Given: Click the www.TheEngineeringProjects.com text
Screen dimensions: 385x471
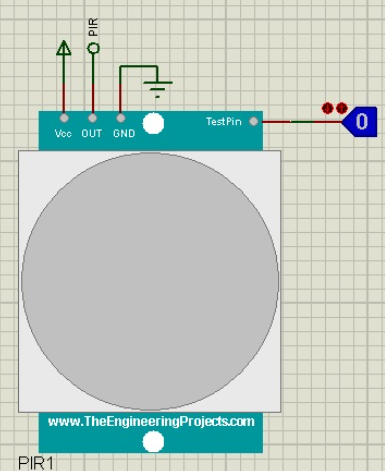Looking at the screenshot, I should 151,421.
